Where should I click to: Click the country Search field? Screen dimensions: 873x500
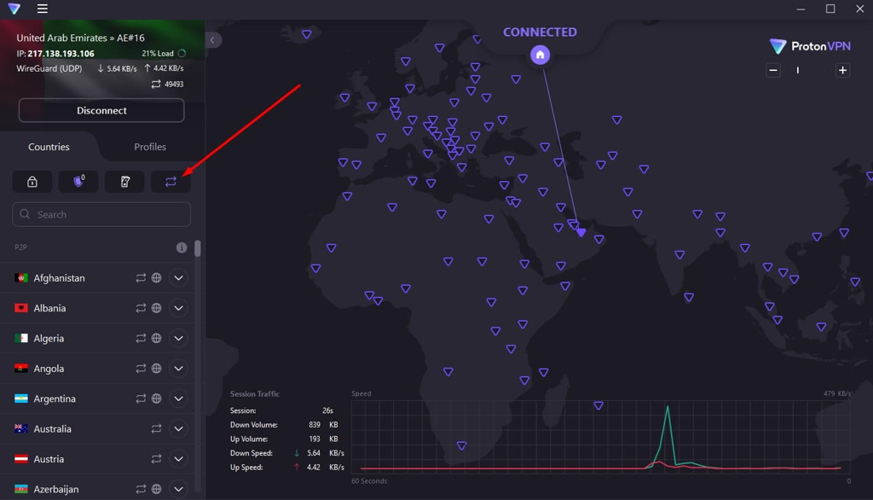(x=101, y=214)
